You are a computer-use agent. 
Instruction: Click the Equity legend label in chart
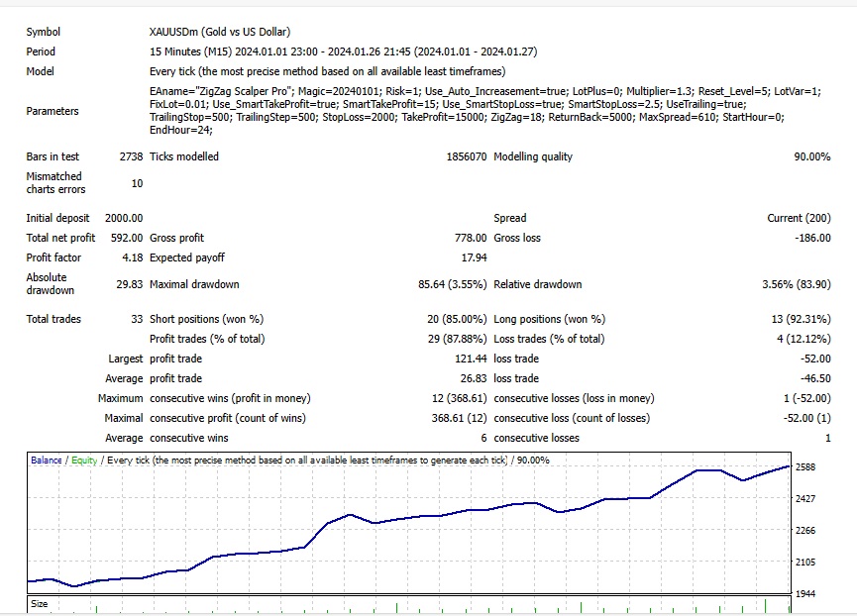coord(84,461)
